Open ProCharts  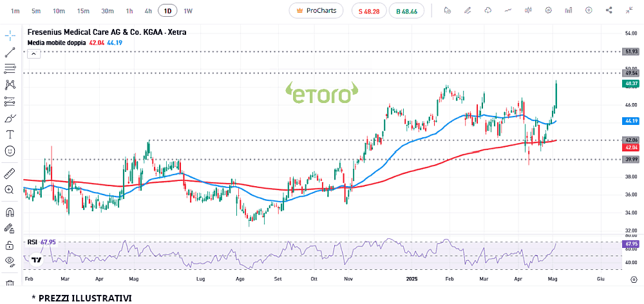[x=316, y=11]
